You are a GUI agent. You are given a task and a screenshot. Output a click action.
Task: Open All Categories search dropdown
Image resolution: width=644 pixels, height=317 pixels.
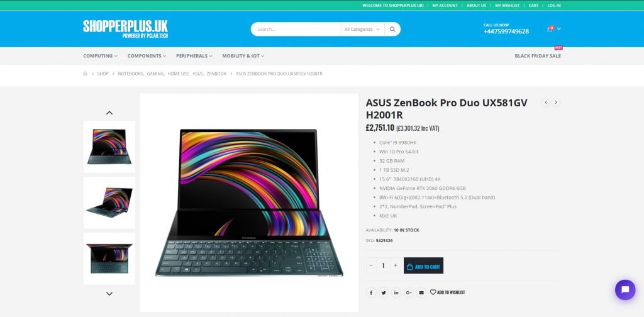point(362,29)
